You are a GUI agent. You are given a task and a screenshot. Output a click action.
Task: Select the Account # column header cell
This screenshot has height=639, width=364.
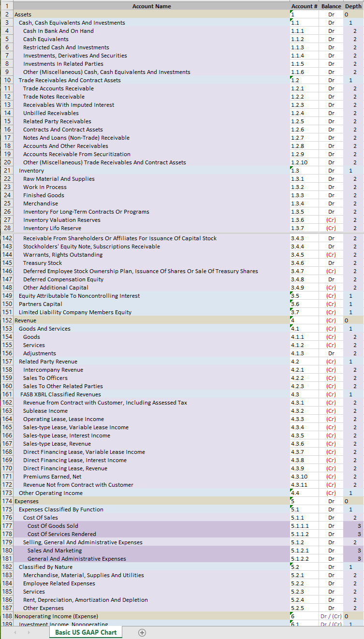[304, 6]
